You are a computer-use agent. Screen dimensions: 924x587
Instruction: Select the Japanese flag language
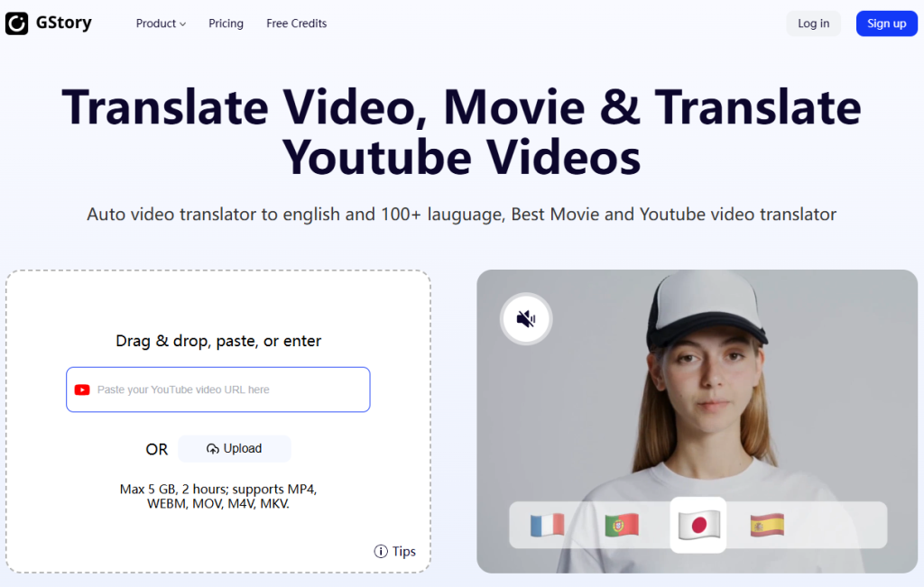point(698,525)
